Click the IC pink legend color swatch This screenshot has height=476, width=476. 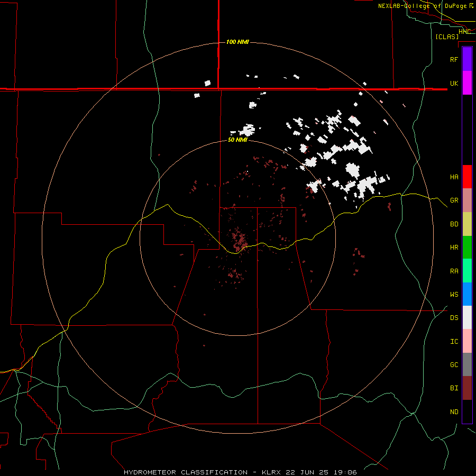(x=467, y=341)
